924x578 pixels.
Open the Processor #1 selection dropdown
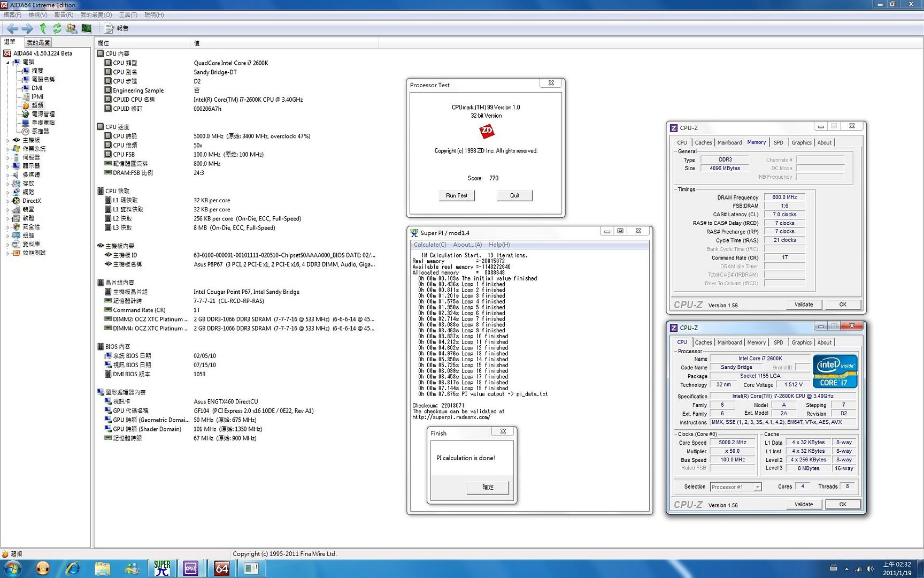pos(735,487)
